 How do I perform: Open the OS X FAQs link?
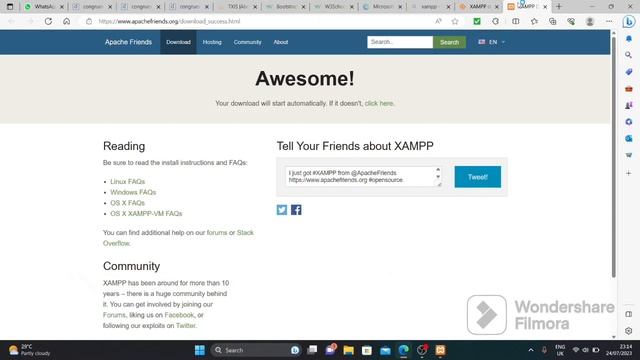point(127,202)
